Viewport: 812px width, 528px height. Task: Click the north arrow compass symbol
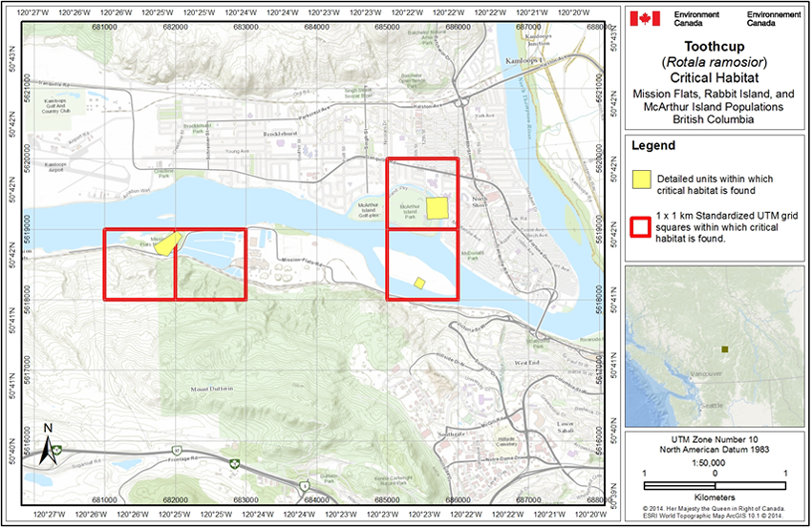[48, 445]
